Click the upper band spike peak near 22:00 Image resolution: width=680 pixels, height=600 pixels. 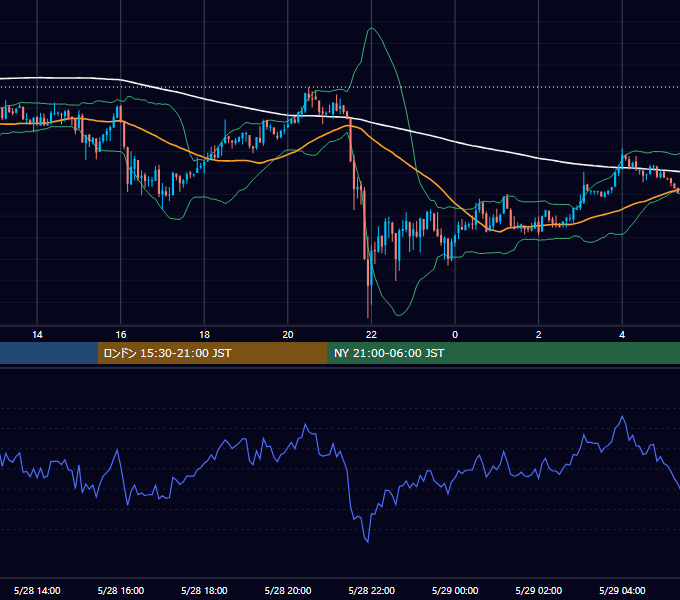coord(372,28)
